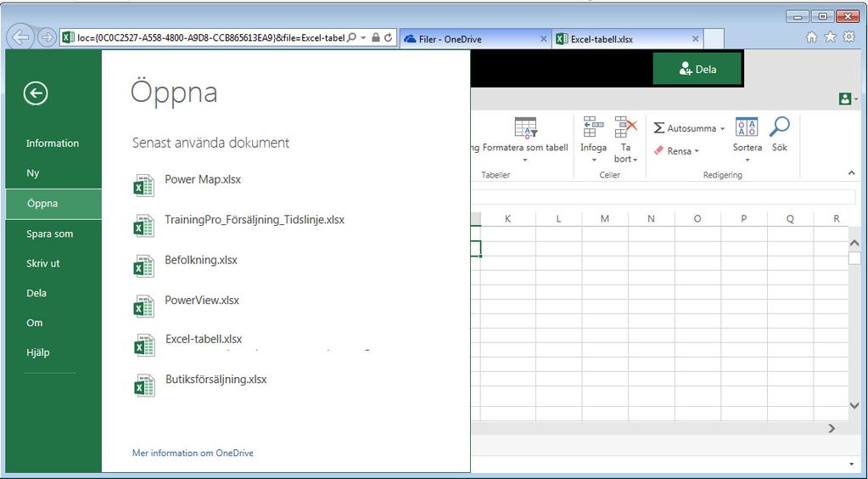Open Befolkning.xlsx file name
The height and width of the screenshot is (479, 868).
click(201, 260)
